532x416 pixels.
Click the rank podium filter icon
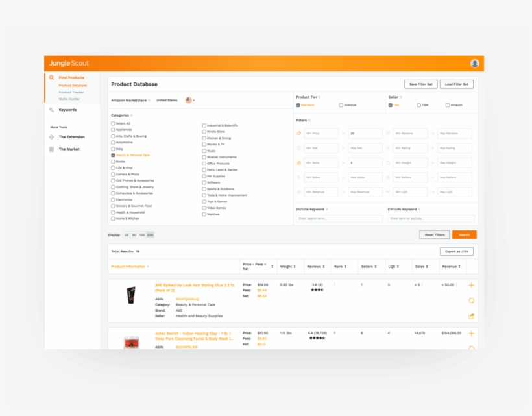pyautogui.click(x=299, y=163)
